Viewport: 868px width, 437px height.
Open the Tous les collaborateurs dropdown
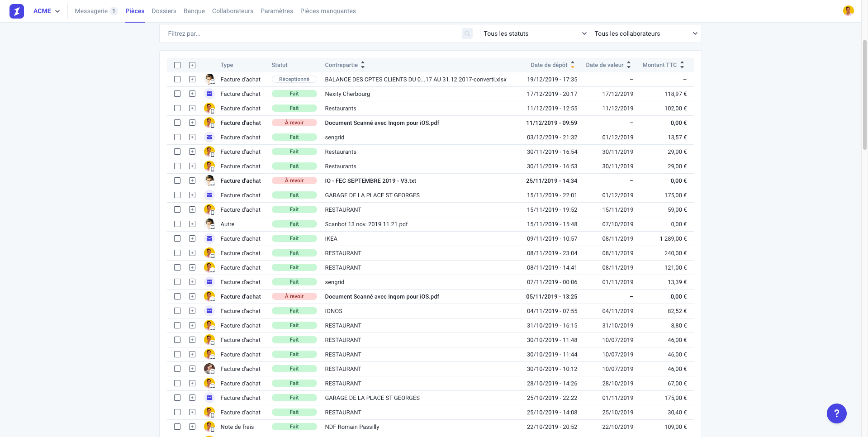click(x=646, y=33)
